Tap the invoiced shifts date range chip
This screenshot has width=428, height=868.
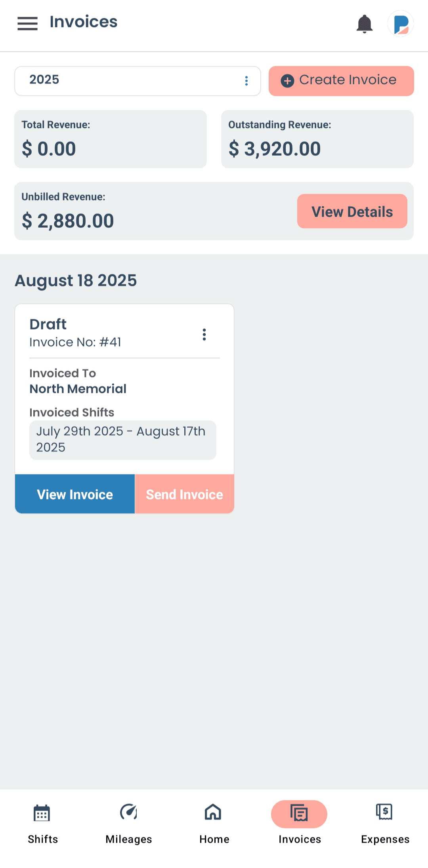122,440
